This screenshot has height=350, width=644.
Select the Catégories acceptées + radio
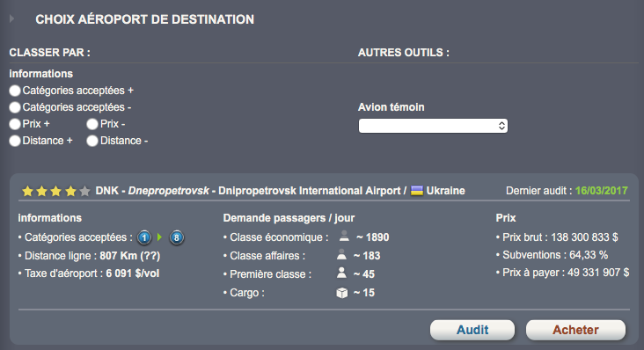pos(15,91)
